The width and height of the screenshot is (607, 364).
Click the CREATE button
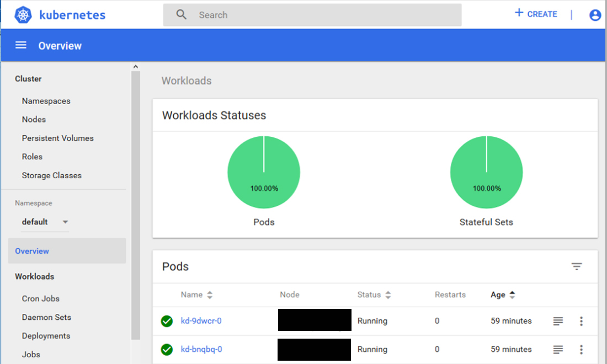point(535,14)
